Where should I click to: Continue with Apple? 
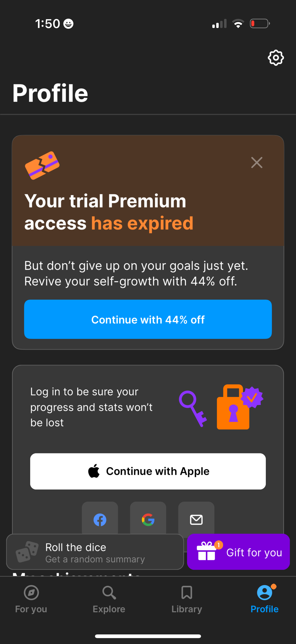pos(148,471)
